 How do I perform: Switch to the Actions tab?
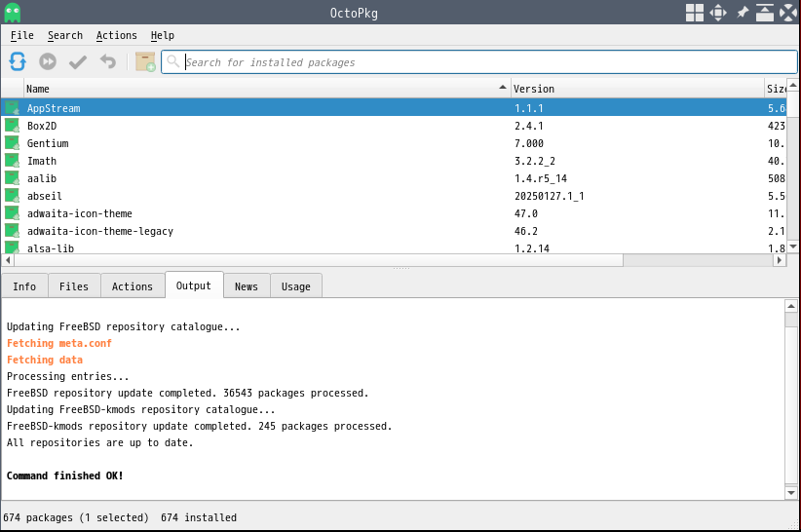tap(133, 286)
